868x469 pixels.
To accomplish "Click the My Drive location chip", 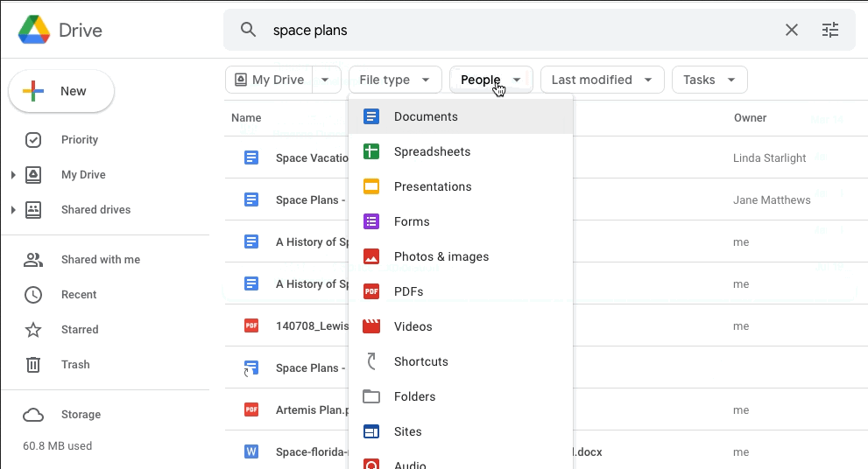I will [270, 80].
